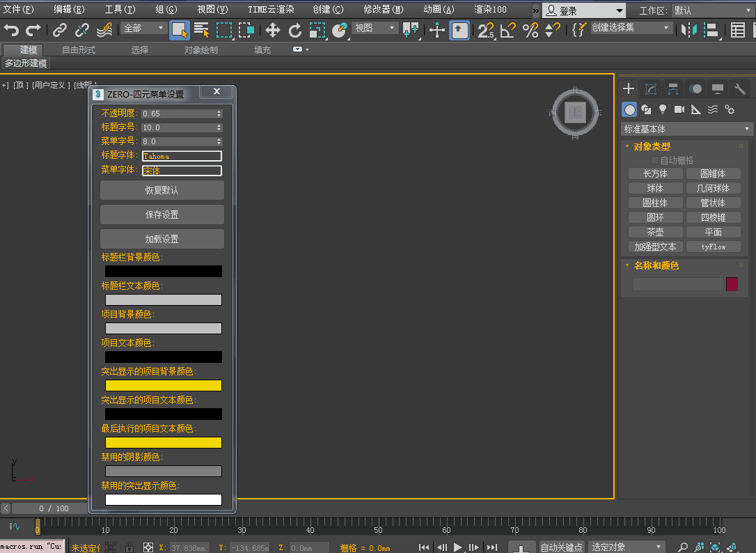Screen dimensions: 756x553
Task: Toggle the angle snap icon
Action: (x=507, y=30)
